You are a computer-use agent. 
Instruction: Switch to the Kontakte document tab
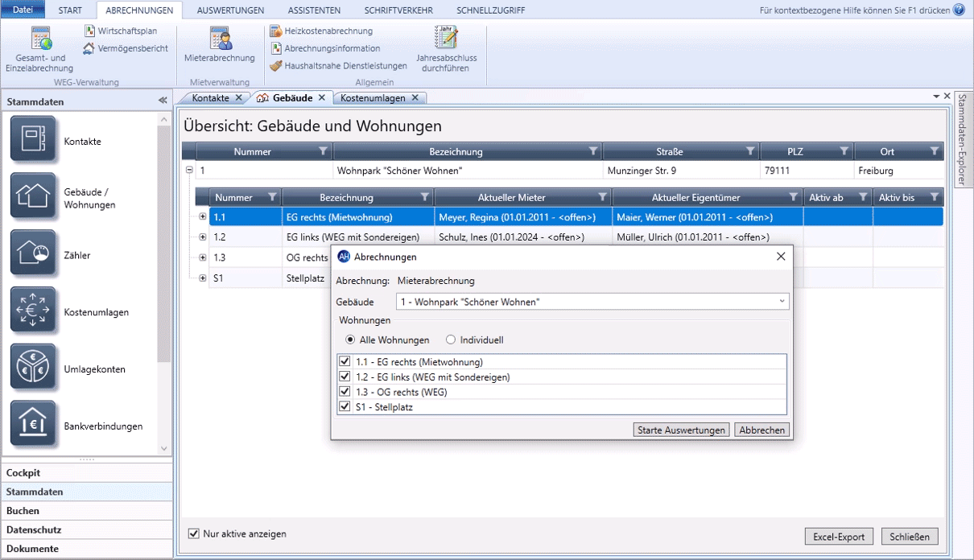point(210,98)
